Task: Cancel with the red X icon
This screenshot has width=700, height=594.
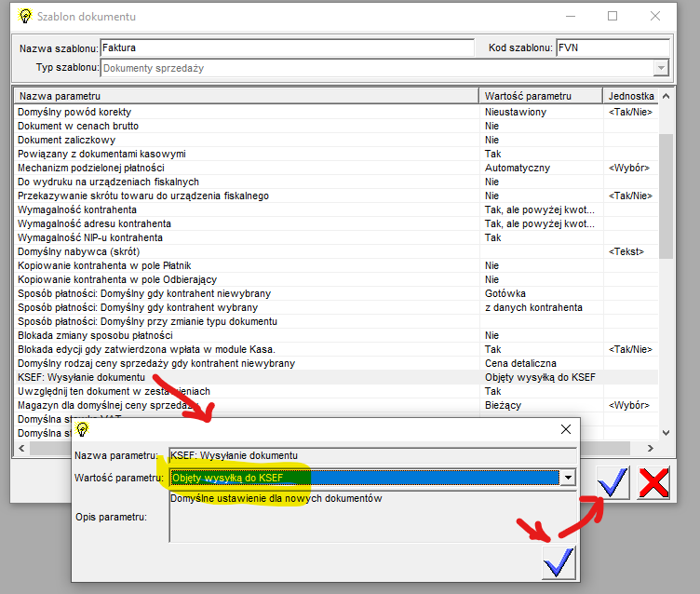Action: coord(654,481)
